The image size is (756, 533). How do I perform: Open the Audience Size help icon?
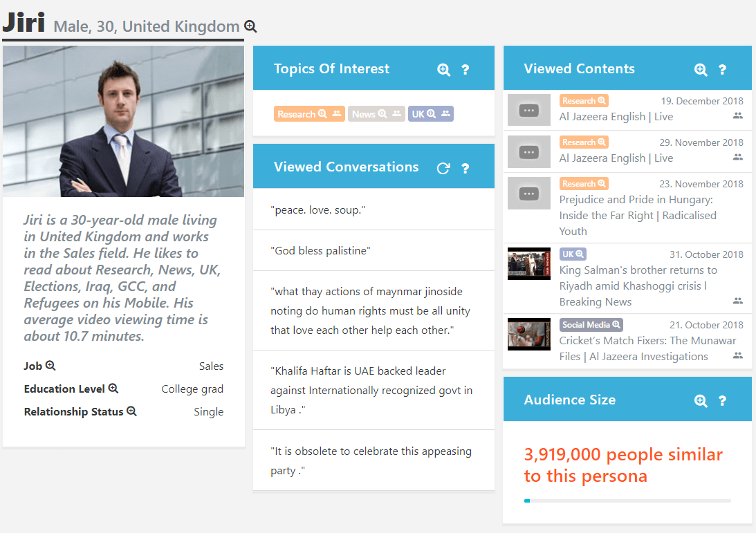click(722, 400)
